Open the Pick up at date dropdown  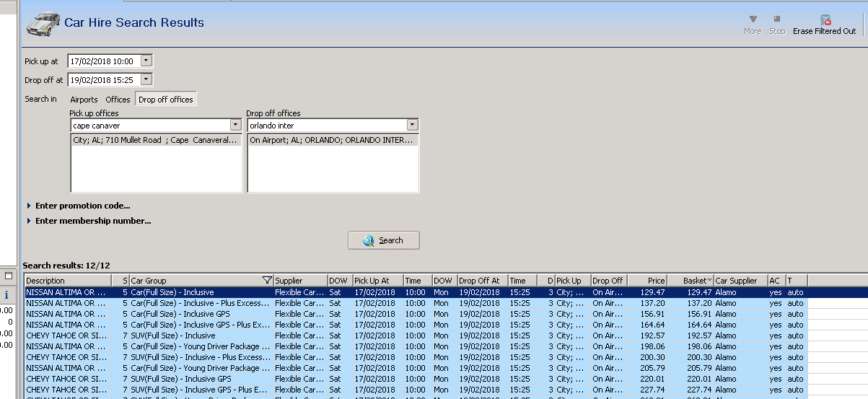pos(146,61)
